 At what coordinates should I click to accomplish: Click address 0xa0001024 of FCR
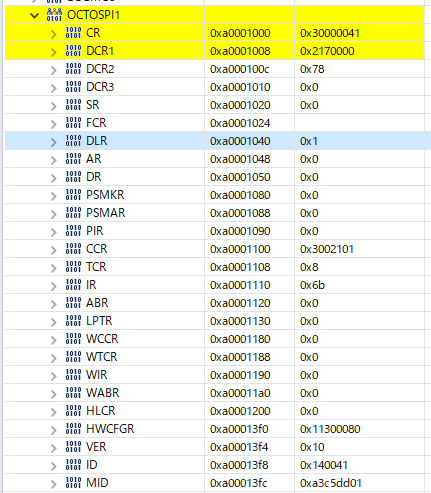240,123
